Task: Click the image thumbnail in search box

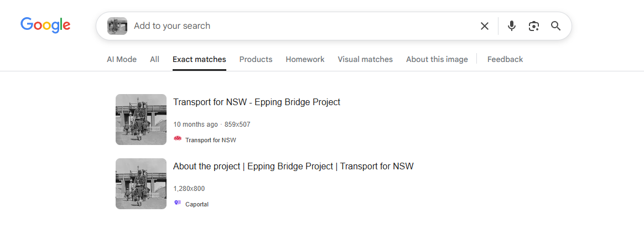Action: point(117,26)
